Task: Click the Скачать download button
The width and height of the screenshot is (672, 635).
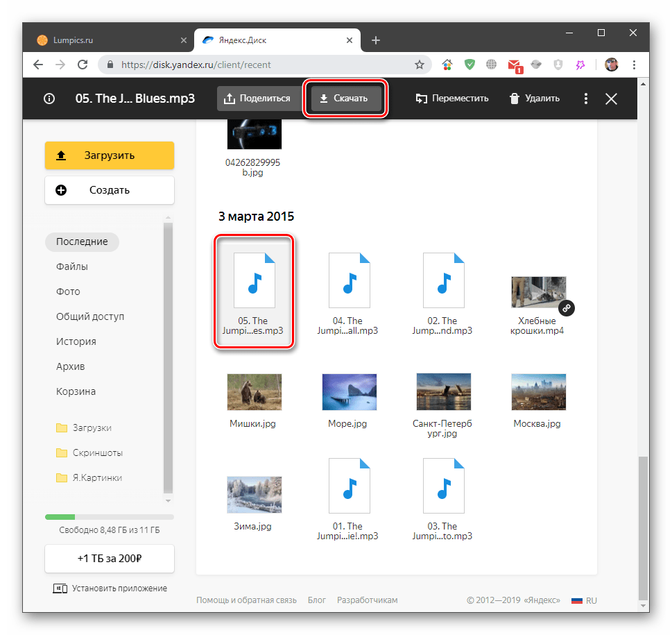Action: tap(344, 99)
